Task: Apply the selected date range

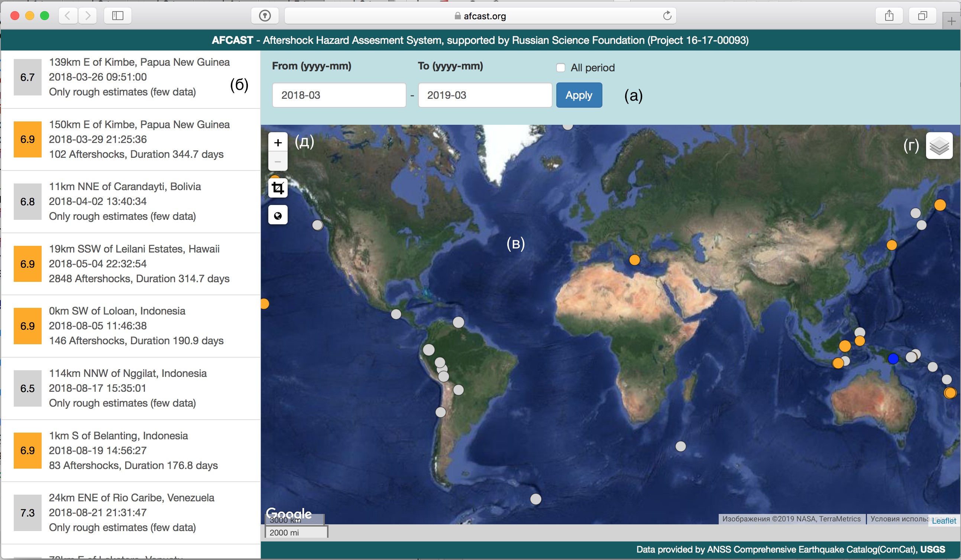Action: (579, 95)
